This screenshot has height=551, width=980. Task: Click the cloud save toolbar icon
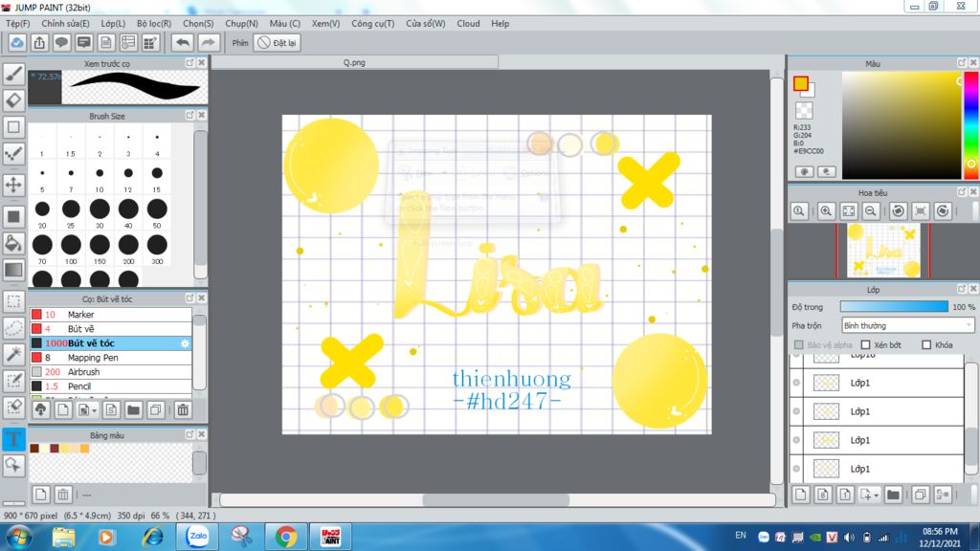click(17, 42)
